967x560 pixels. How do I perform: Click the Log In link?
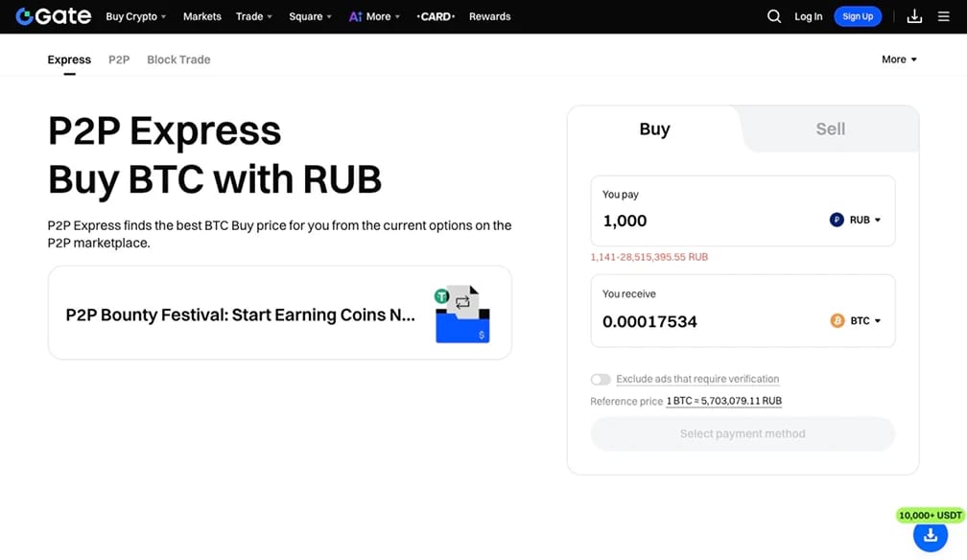808,16
